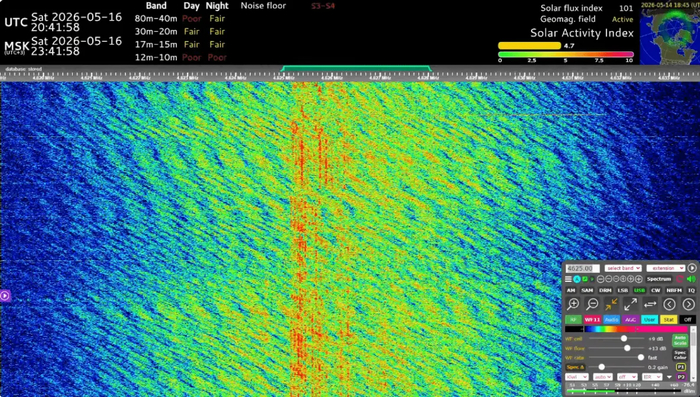Zoom out with the magnifier minus icon
The width and height of the screenshot is (700, 397).
point(592,304)
